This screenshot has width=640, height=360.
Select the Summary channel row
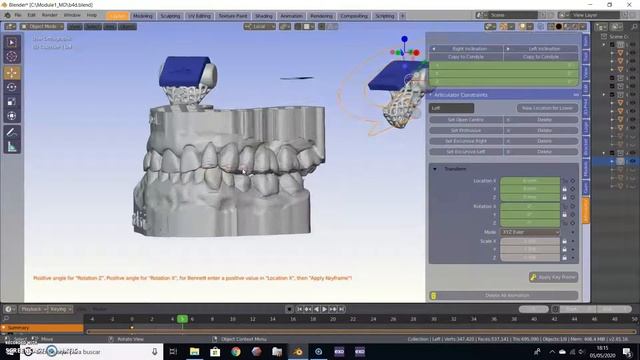[42, 328]
